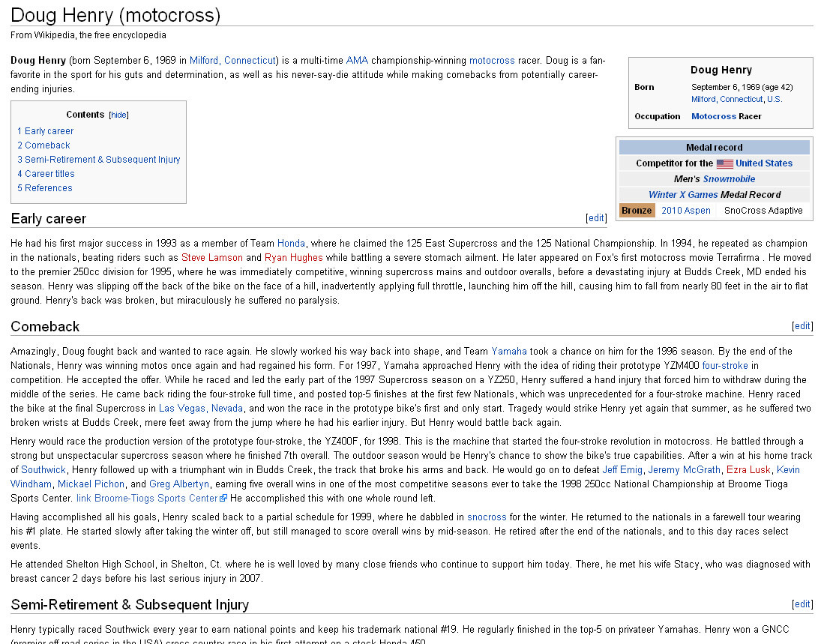Image resolution: width=824 pixels, height=644 pixels.
Task: Click the Born label in infobox
Action: [x=644, y=87]
